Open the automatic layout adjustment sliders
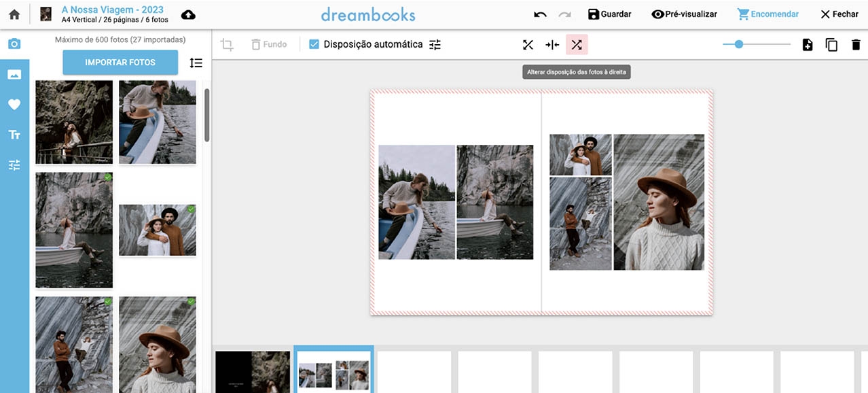 point(435,44)
